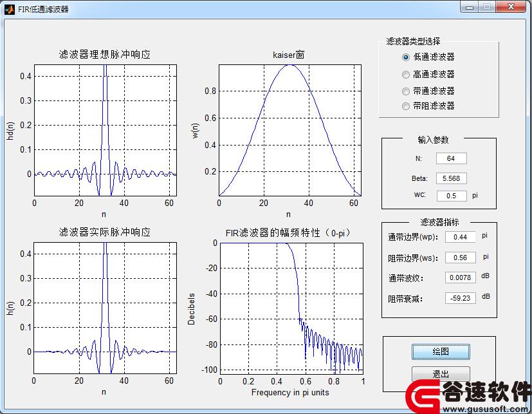Select the 低通滤波器 radio button

coord(428,57)
